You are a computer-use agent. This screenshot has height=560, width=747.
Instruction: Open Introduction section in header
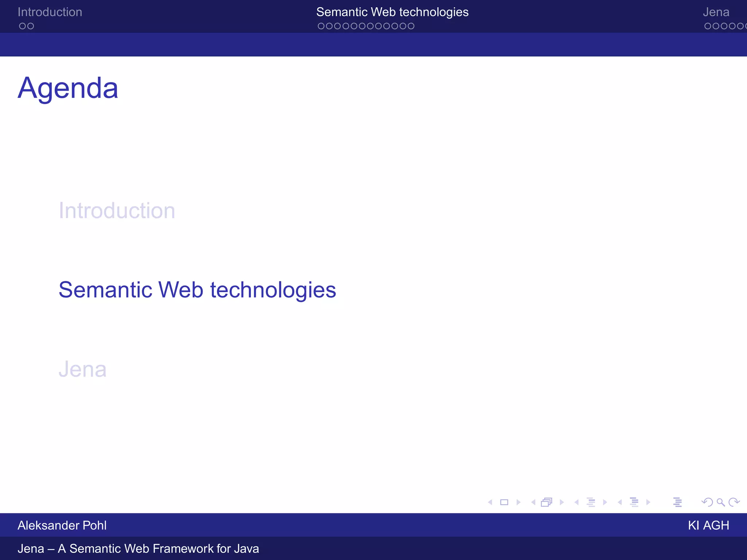pos(50,12)
